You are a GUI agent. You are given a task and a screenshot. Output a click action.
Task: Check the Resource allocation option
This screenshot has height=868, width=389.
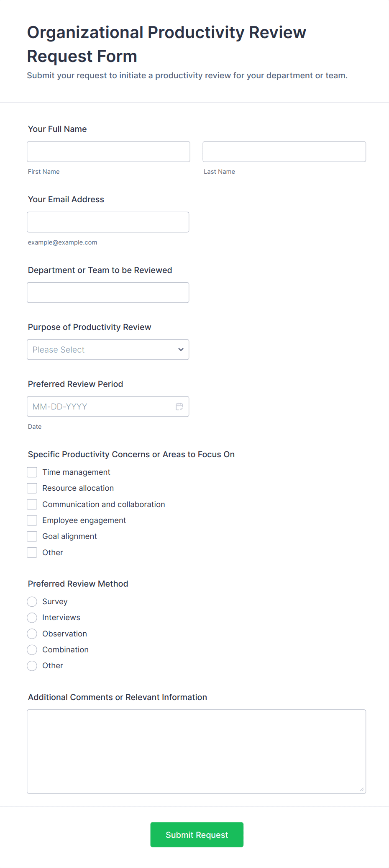32,488
